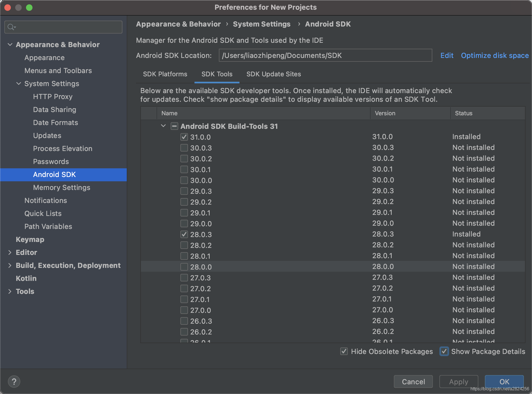Screen dimensions: 532x394
Task: Collapse Android SDK Build-Tools 31 tree
Action: [x=163, y=126]
